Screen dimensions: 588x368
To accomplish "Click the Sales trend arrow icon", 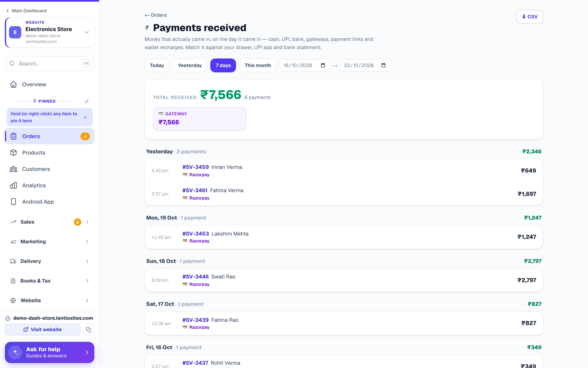I will point(13,222).
